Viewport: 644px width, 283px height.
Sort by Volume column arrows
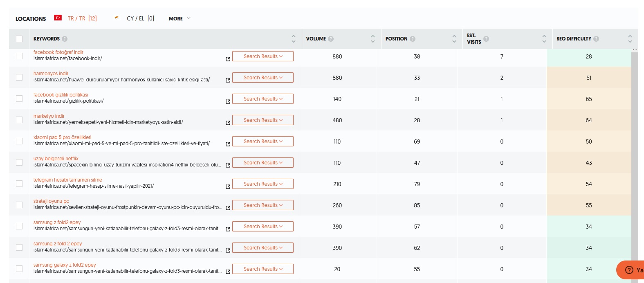373,39
